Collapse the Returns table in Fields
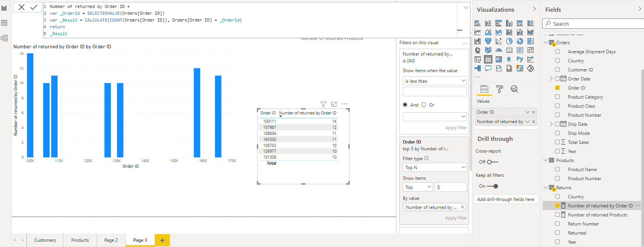The width and height of the screenshot is (644, 247). [546, 187]
